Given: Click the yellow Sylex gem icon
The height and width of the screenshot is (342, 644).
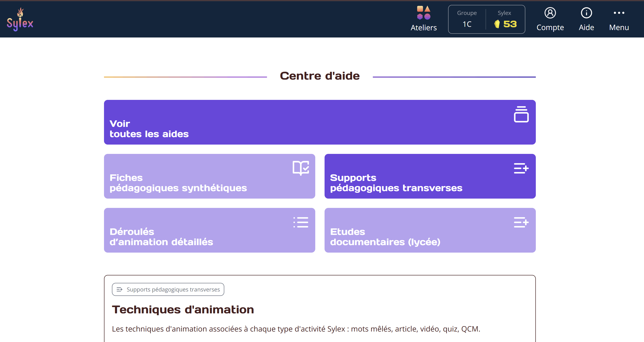Looking at the screenshot, I should pos(497,24).
